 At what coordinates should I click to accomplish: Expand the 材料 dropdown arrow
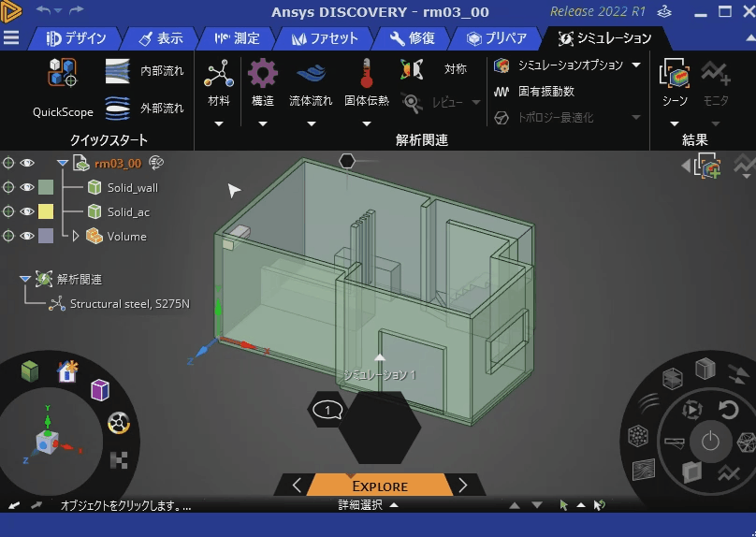tap(219, 123)
